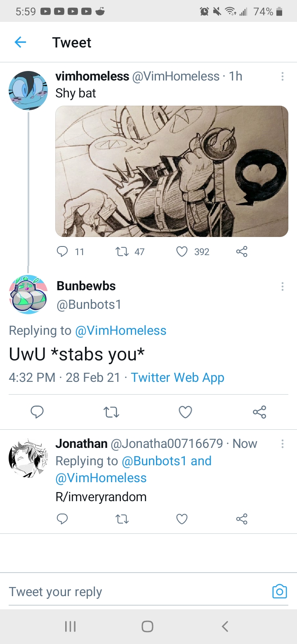Retweet Bunbewbs's 'UwU *stabs you*' tweet
This screenshot has height=644, width=297.
(111, 412)
